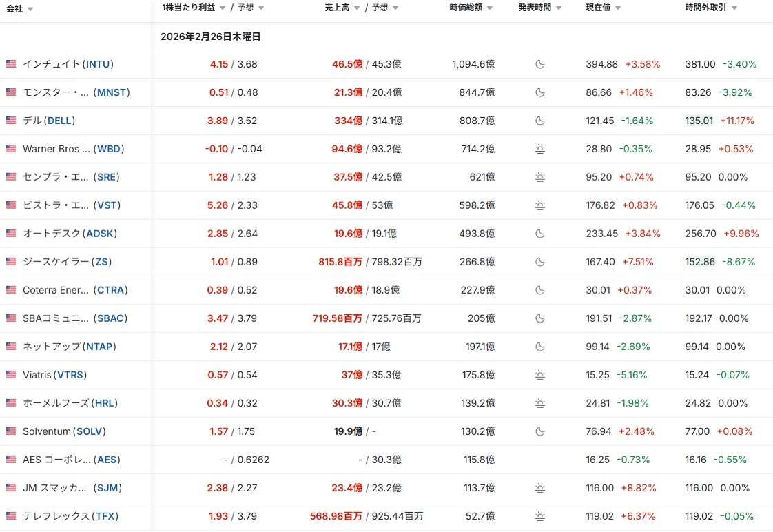Open the INTU ticker link

pyautogui.click(x=98, y=64)
